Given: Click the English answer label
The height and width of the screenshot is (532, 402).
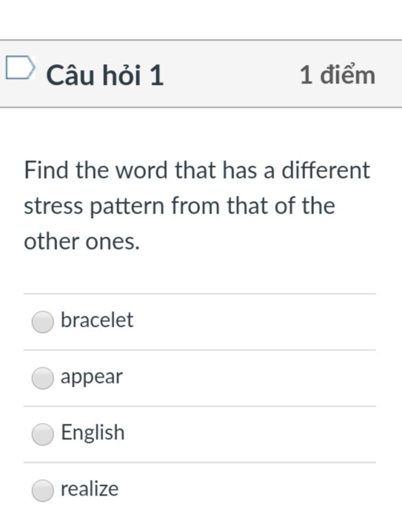Looking at the screenshot, I should (93, 433).
